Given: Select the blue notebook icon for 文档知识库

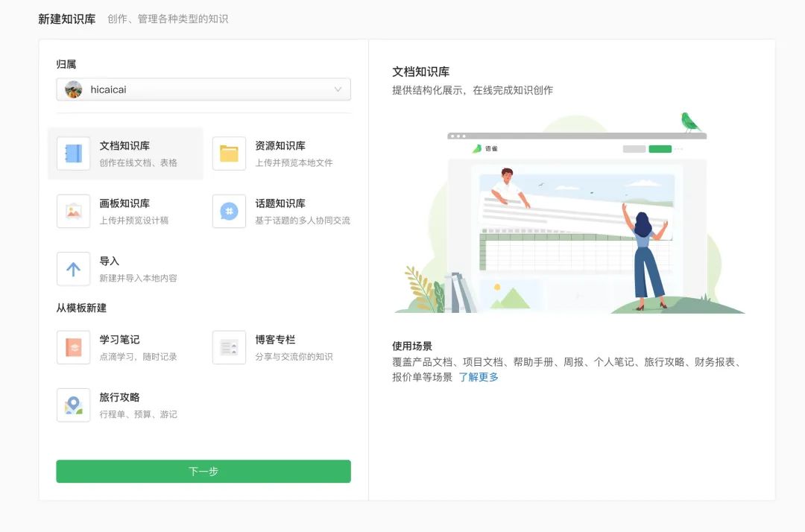Looking at the screenshot, I should pos(73,153).
